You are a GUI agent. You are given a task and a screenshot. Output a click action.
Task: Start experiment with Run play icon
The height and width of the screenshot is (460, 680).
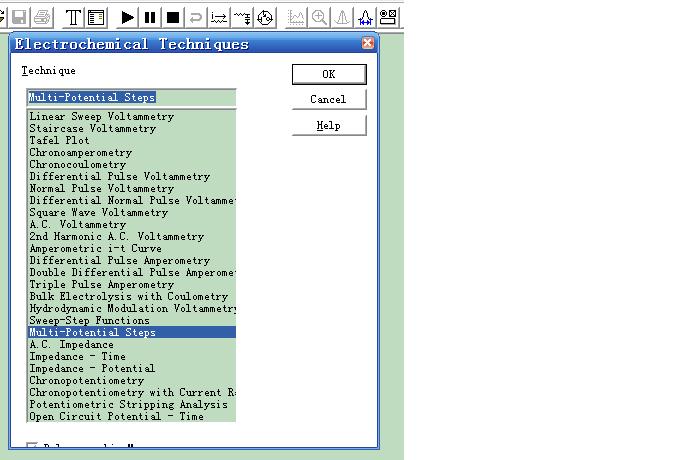coord(127,17)
